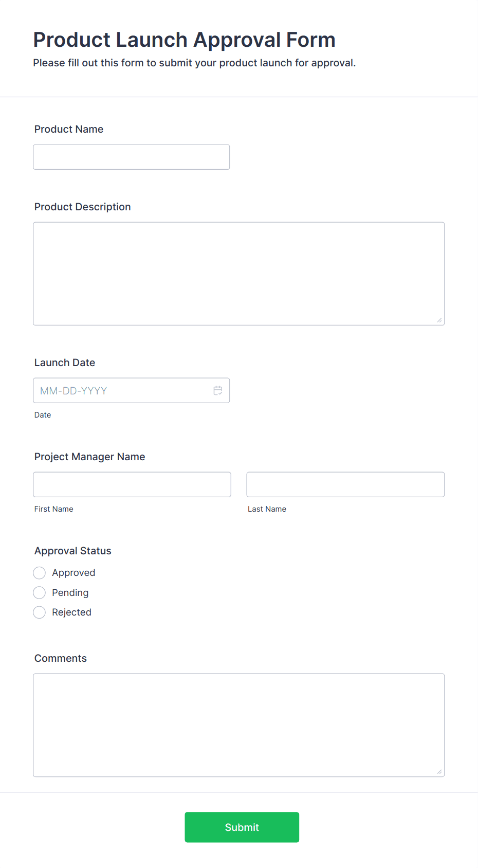
Task: Click the Submit button
Action: tap(242, 827)
